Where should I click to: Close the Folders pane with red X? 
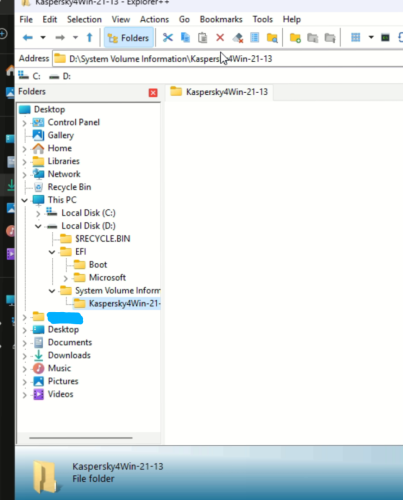coord(153,93)
